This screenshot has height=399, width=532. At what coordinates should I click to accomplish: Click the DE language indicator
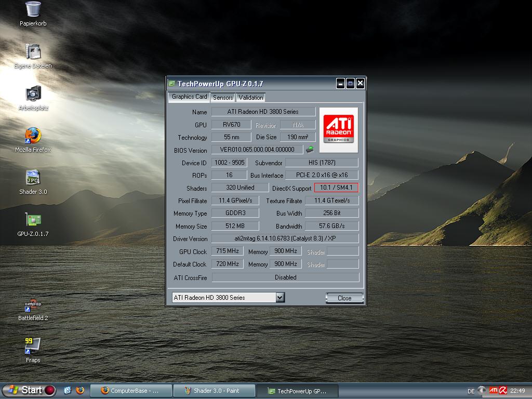[471, 391]
